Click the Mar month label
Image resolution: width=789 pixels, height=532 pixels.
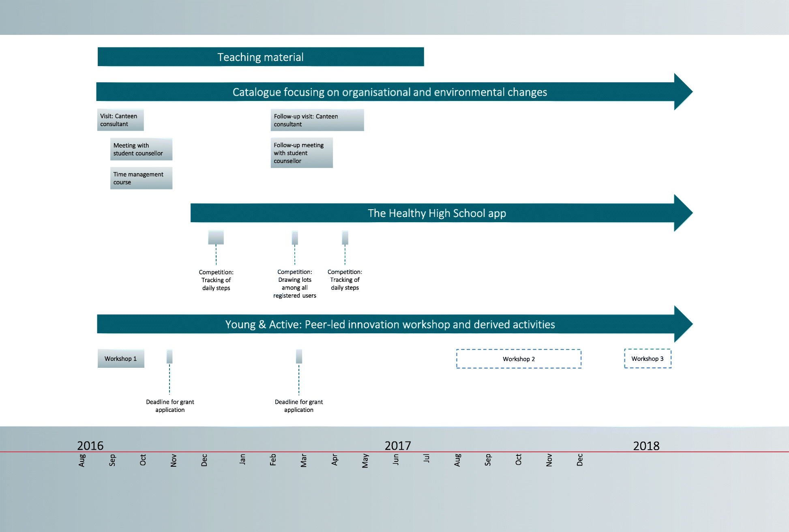tap(304, 460)
